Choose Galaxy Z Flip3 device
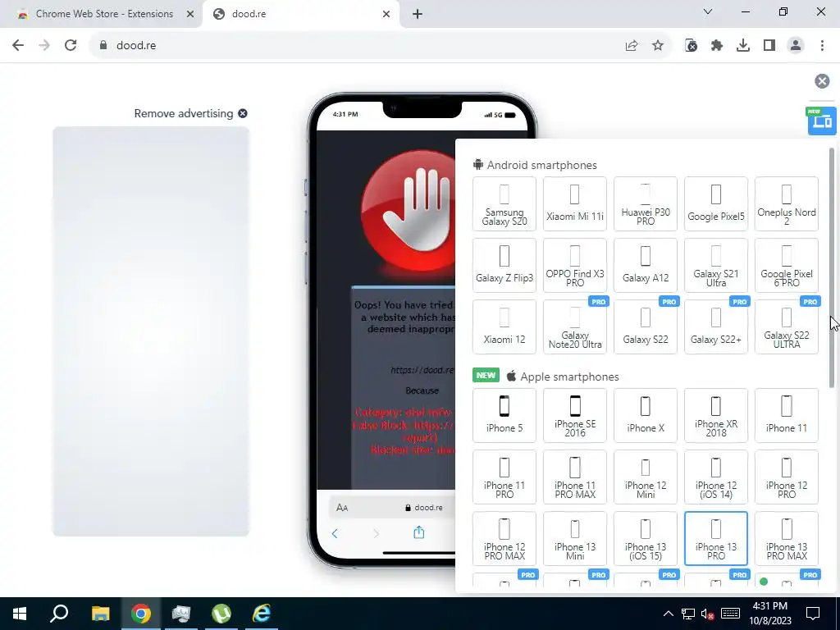 [x=504, y=266]
